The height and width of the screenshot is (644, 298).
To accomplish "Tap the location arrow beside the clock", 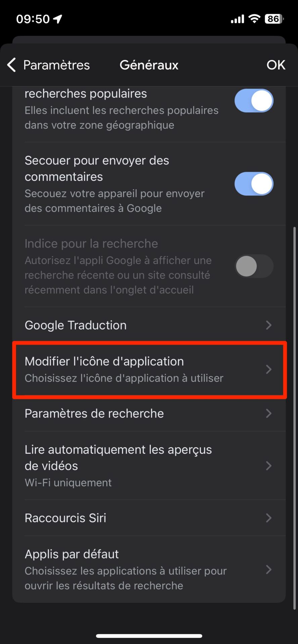I will click(58, 19).
